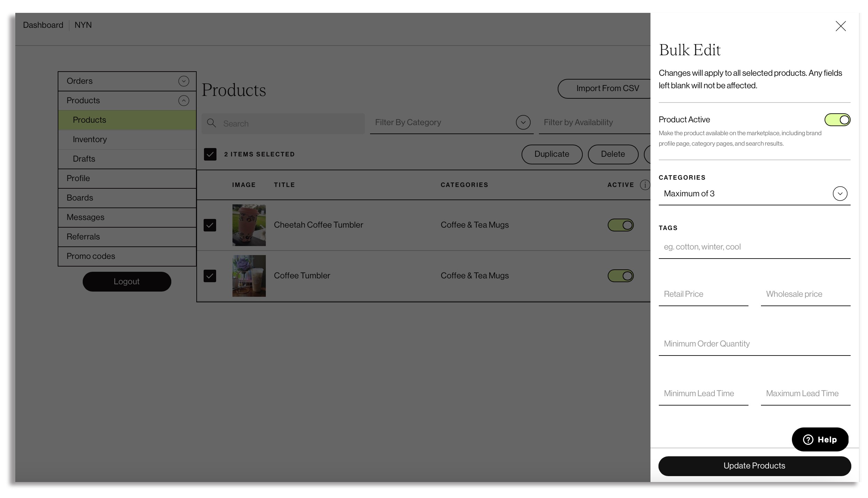Toggle the Product Active switch
868x498 pixels.
(x=837, y=120)
